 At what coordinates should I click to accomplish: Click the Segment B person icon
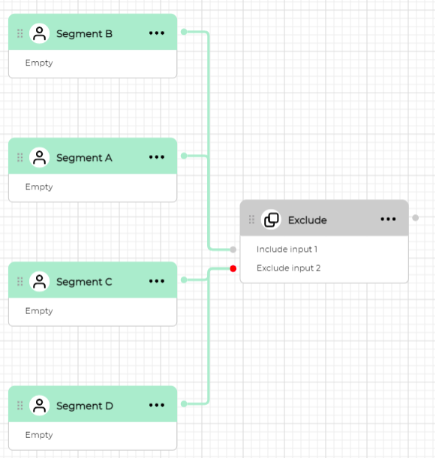[39, 33]
